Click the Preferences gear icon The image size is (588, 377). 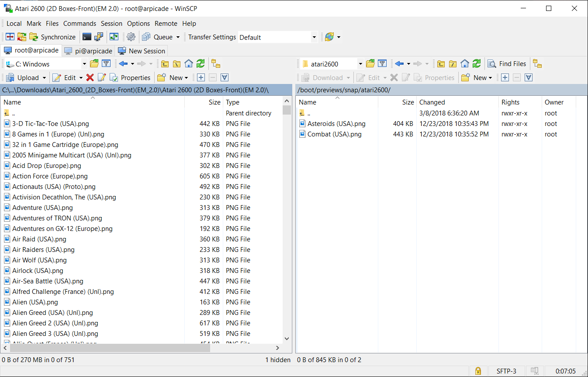point(131,37)
